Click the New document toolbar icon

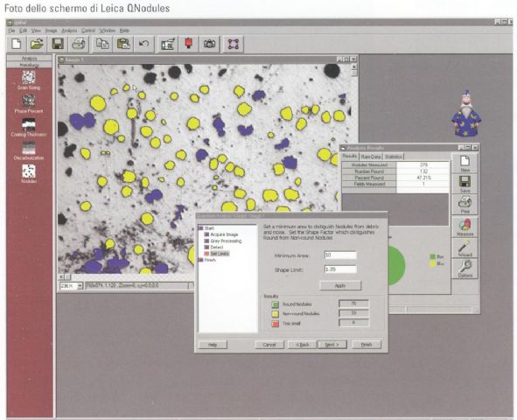tap(17, 44)
